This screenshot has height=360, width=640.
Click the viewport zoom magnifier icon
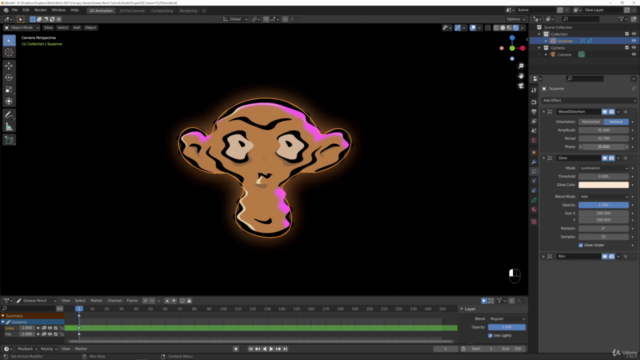(521, 66)
